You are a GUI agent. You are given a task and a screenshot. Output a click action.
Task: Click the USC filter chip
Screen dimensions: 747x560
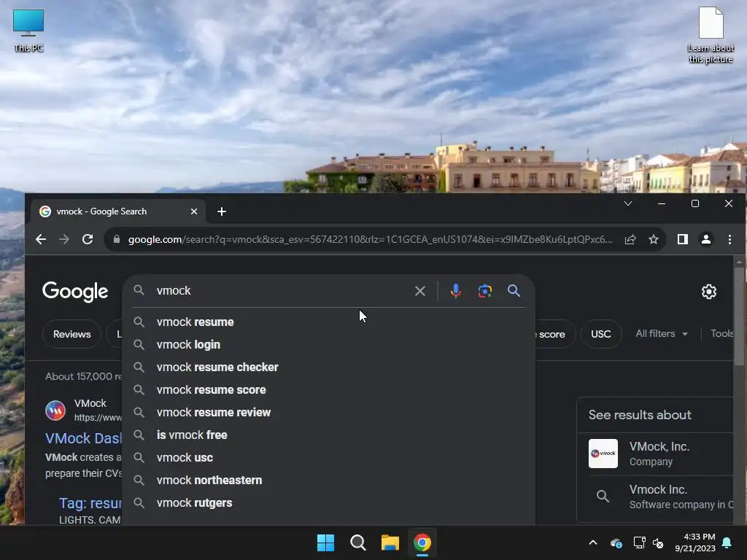coord(601,334)
